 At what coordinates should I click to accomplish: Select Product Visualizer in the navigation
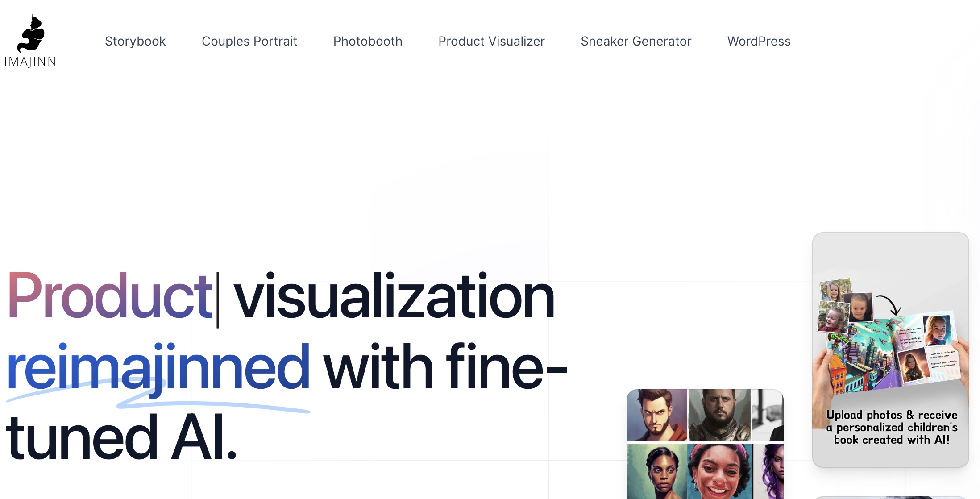click(491, 41)
